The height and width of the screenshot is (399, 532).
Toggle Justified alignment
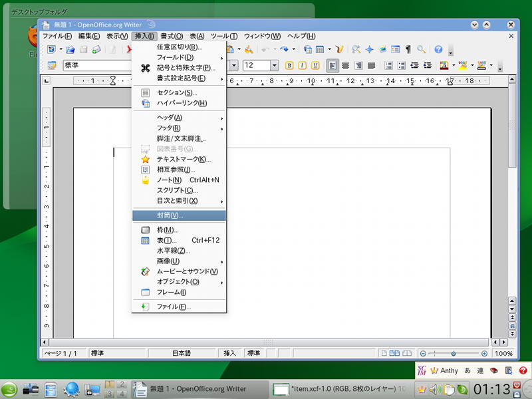coord(372,65)
